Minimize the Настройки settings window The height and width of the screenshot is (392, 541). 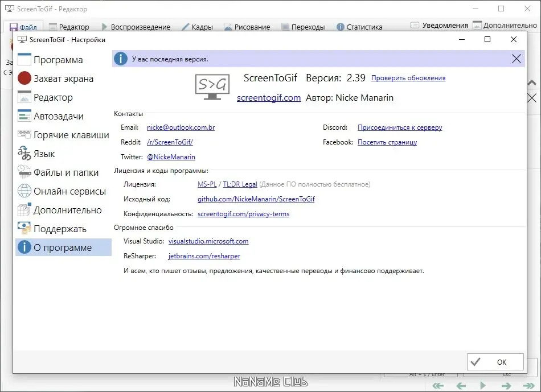[x=462, y=39]
